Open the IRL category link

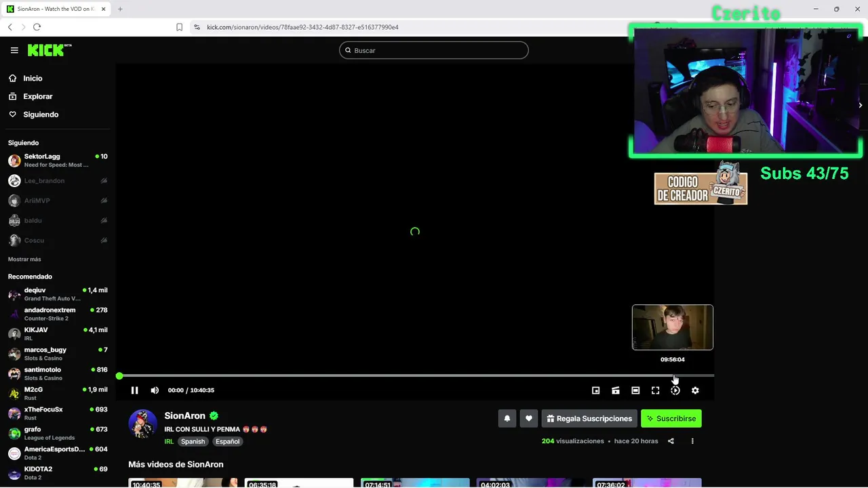pyautogui.click(x=169, y=441)
